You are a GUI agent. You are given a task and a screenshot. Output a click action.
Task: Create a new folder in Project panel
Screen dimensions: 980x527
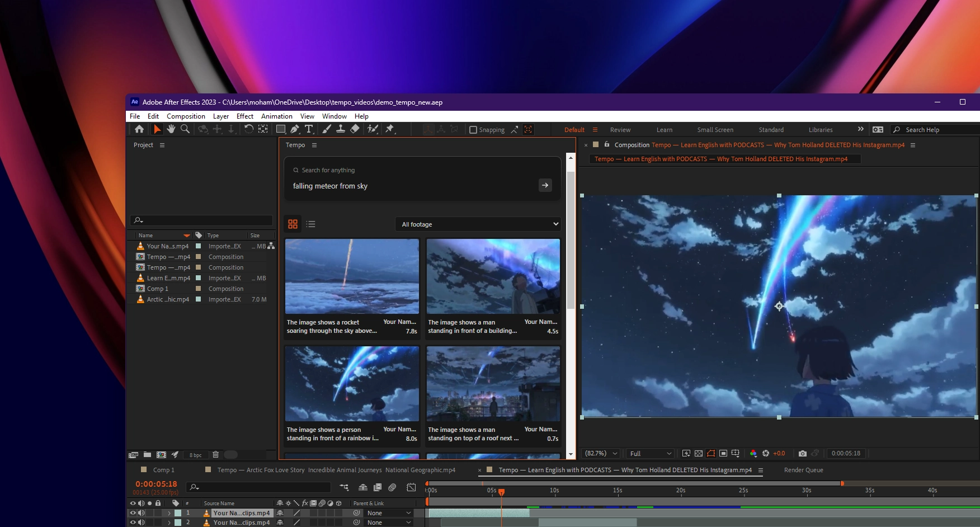[147, 455]
